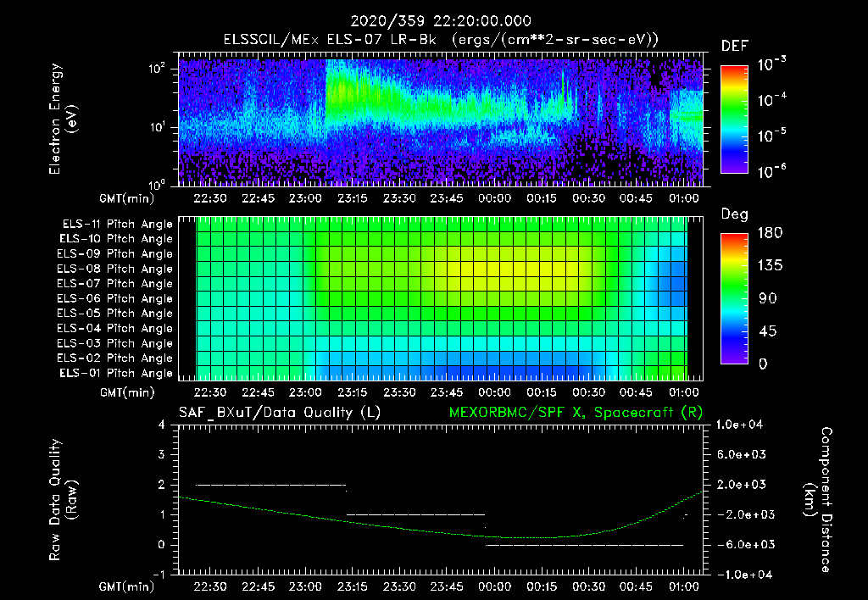
Task: Click the green 'MEXORBMC/SPF X, Spacecraft (R)' legend
Action: pyautogui.click(x=576, y=413)
